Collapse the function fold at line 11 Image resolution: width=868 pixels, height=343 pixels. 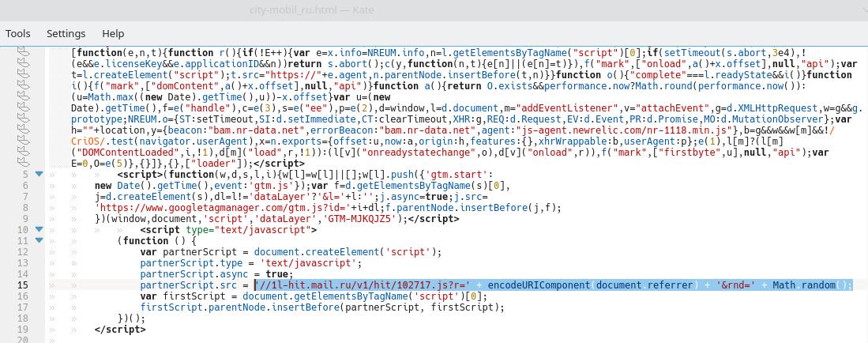tap(39, 240)
